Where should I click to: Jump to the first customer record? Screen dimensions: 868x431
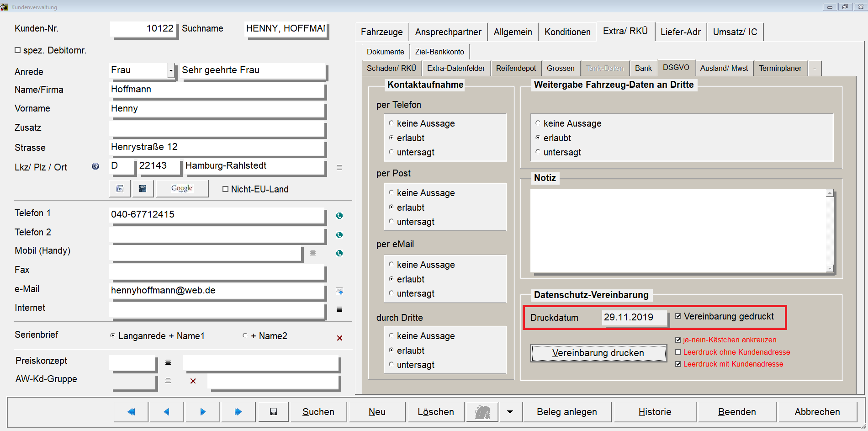point(131,412)
